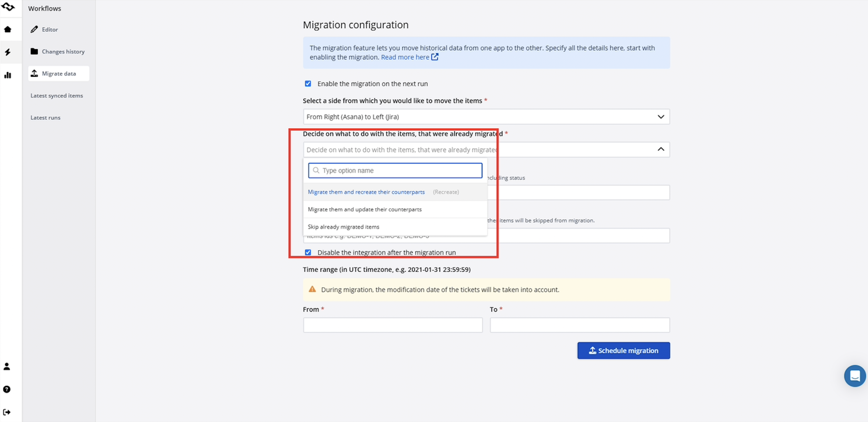This screenshot has height=422, width=868.
Task: Click the Schedule migration button
Action: (623, 350)
